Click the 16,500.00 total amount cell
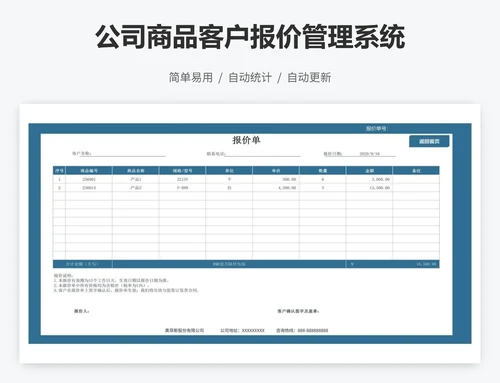The image size is (500, 383). [426, 264]
